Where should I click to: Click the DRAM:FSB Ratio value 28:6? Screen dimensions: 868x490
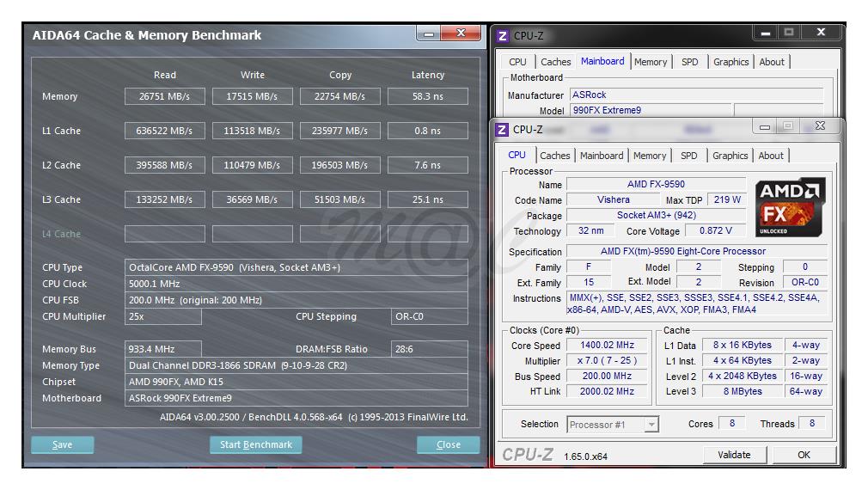point(429,349)
